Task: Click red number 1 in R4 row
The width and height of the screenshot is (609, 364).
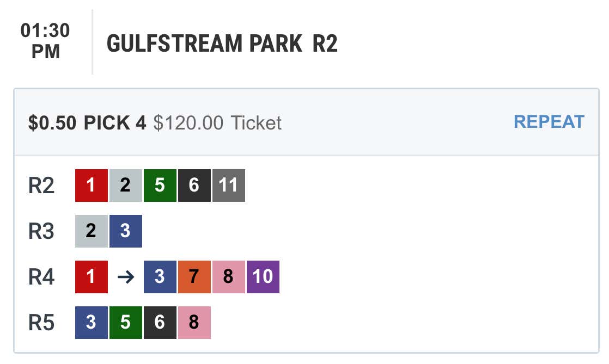Action: pos(92,277)
